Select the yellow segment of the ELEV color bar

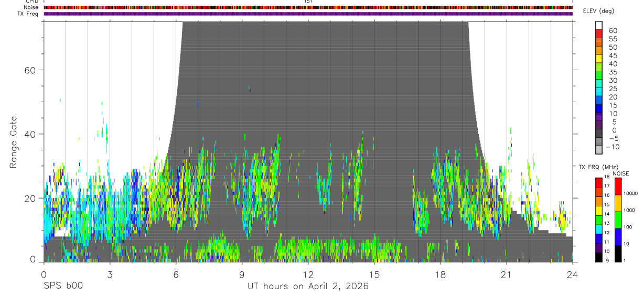click(x=599, y=59)
